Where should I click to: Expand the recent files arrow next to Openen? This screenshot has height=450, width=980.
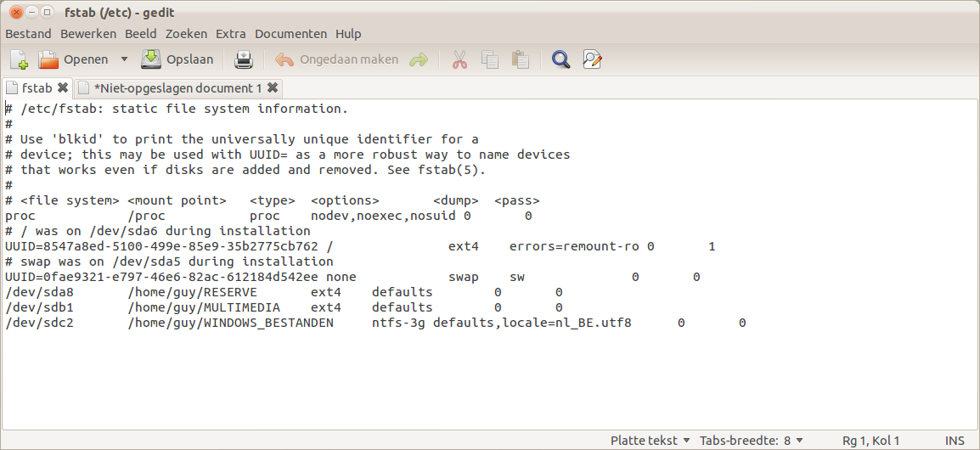pos(124,59)
